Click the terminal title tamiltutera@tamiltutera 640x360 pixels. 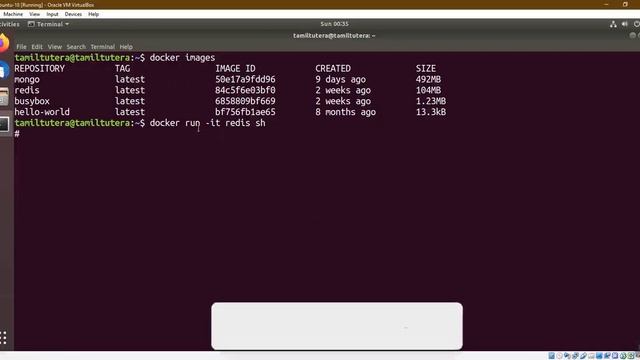click(334, 36)
